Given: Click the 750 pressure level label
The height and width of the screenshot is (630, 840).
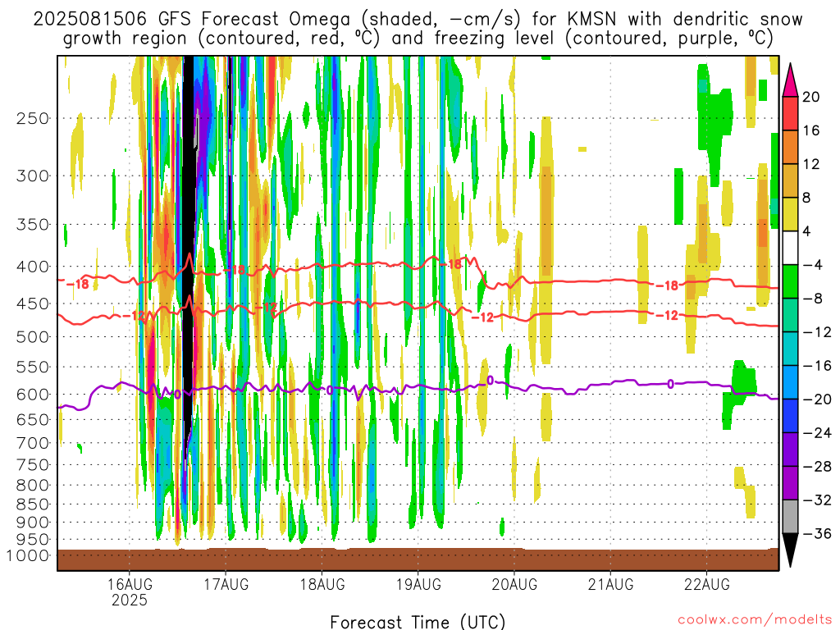Looking at the screenshot, I should point(33,465).
